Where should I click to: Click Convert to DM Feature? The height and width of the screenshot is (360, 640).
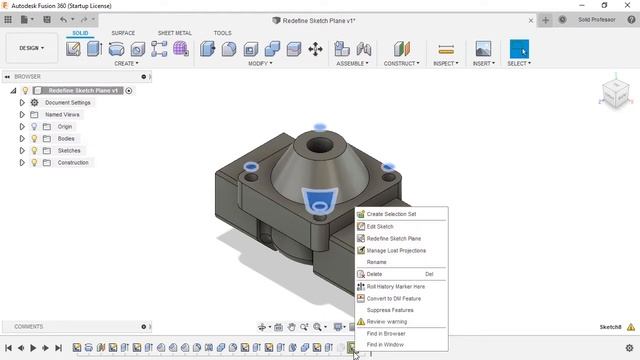pos(401,298)
